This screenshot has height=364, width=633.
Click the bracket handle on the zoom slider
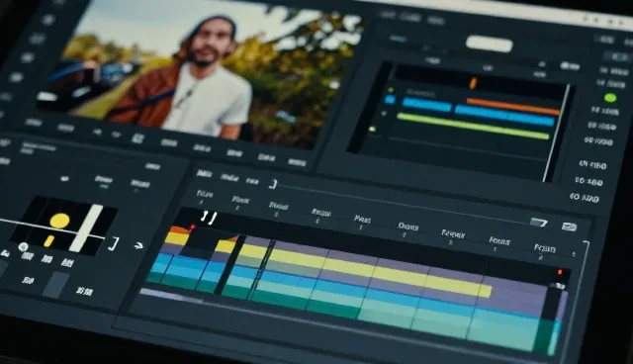273,184
